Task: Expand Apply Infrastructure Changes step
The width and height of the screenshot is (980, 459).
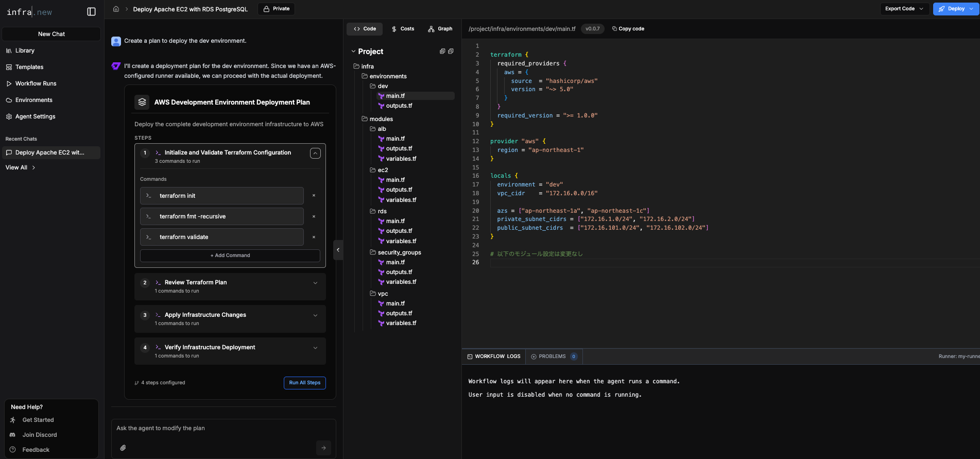Action: tap(315, 315)
